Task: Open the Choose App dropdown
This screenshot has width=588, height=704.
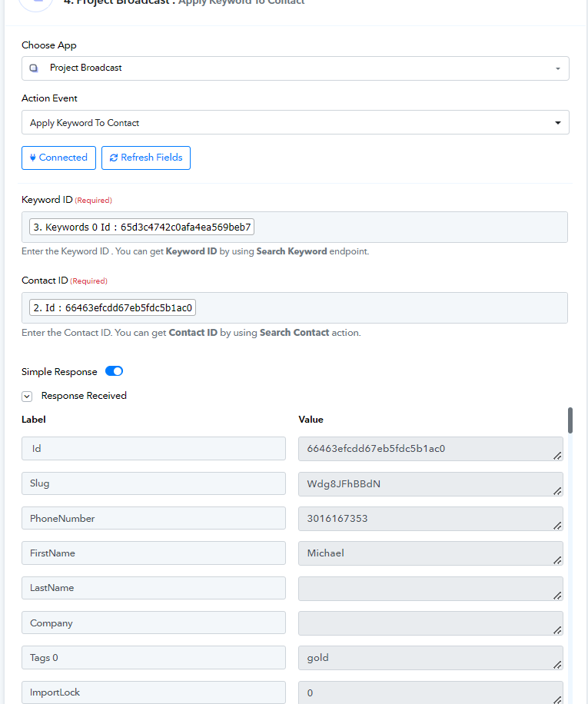Action: click(295, 68)
